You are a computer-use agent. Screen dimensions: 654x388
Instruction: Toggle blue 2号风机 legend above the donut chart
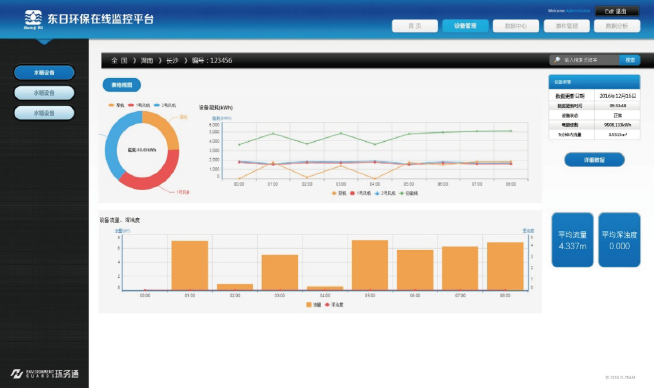pyautogui.click(x=165, y=105)
